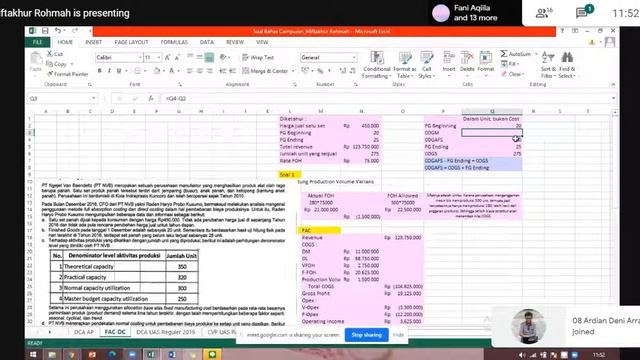This screenshot has height=360, width=640.
Task: Click Decrease Indent icon
Action: tap(222, 71)
